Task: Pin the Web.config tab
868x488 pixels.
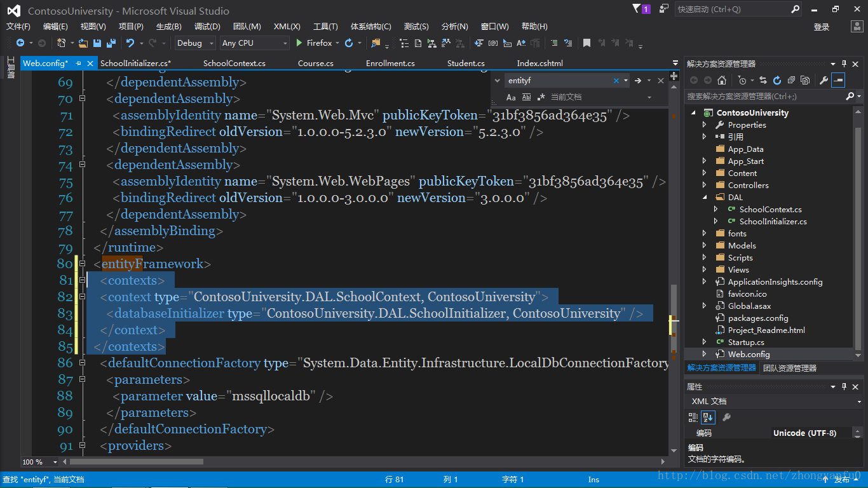Action: click(x=78, y=64)
